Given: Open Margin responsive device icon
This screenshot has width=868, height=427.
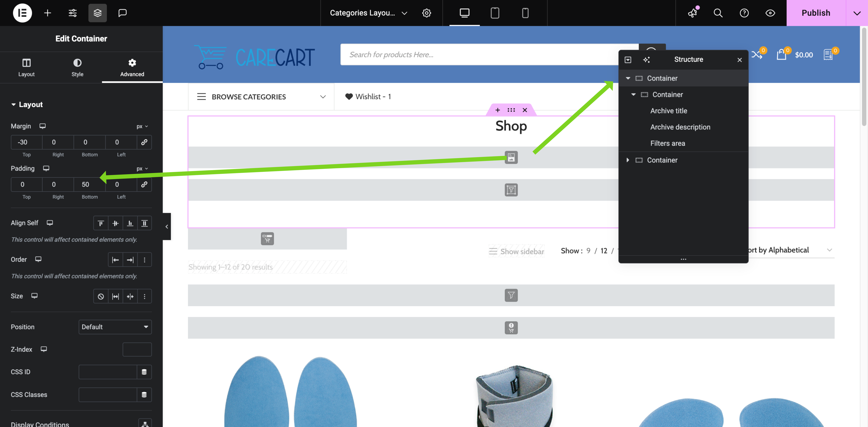Looking at the screenshot, I should 42,126.
